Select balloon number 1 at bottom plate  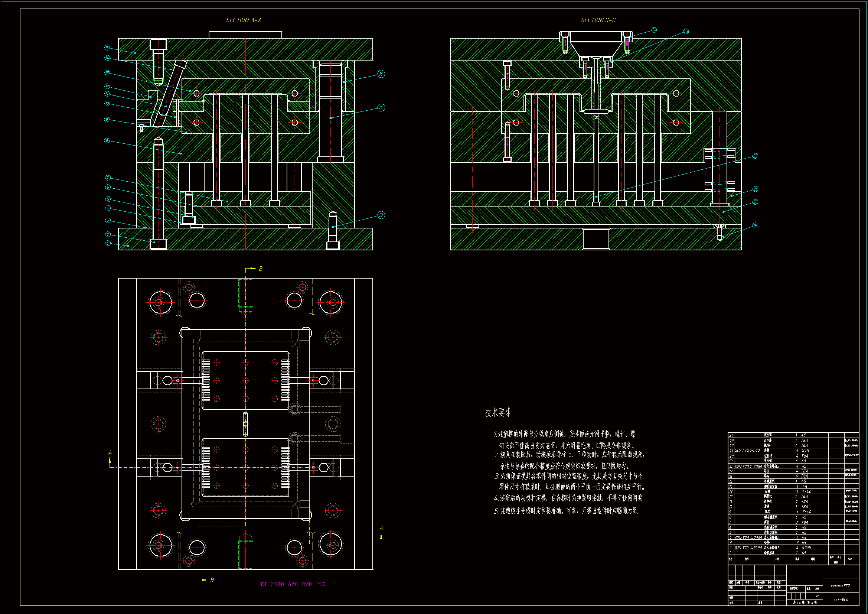click(x=108, y=243)
